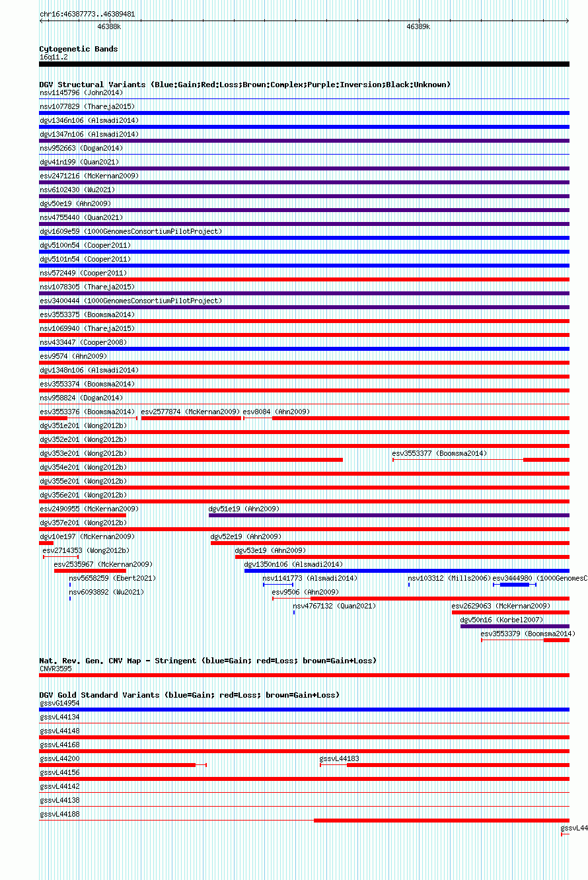Click gssvL44134 gold standard label
This screenshot has height=880, width=588.
(x=59, y=717)
